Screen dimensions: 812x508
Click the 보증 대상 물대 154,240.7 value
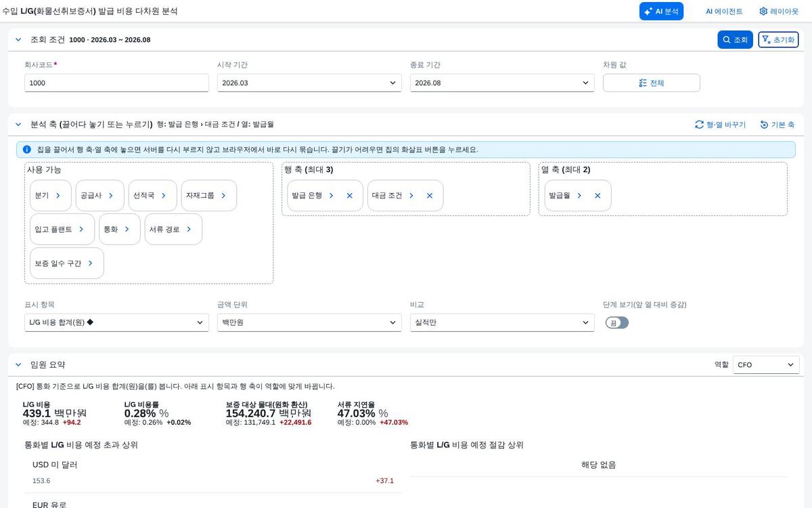(x=269, y=413)
